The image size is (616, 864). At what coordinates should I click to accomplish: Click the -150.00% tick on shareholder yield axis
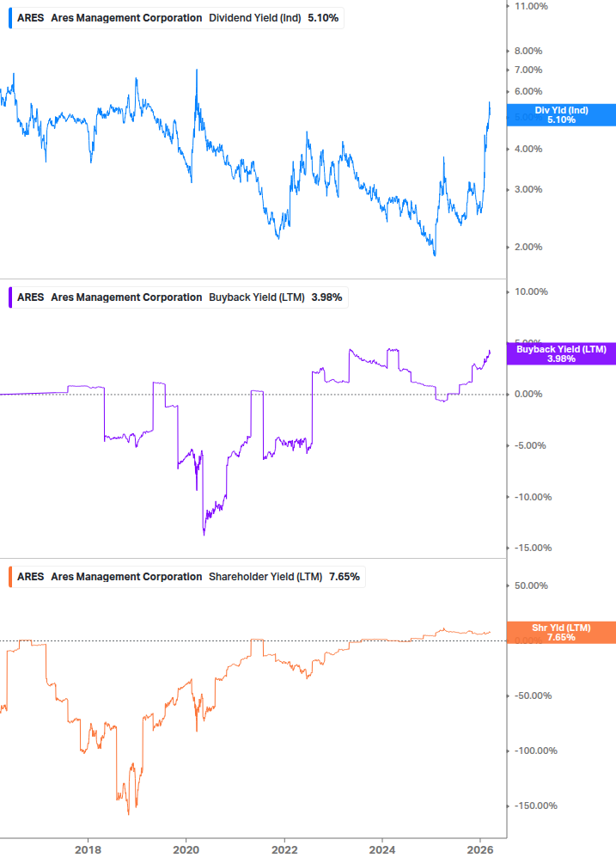(x=536, y=806)
